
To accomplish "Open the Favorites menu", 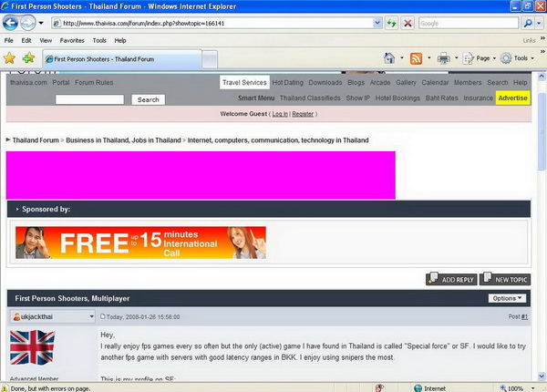I will point(72,40).
